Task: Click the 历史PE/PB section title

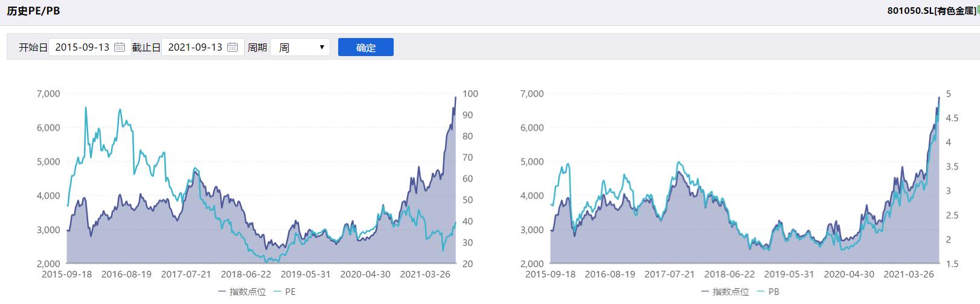Action: (33, 11)
